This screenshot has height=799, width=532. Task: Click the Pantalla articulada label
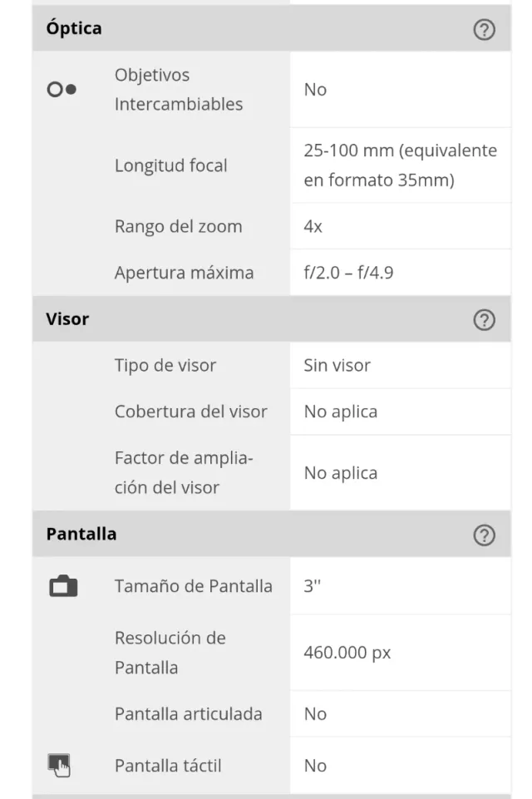(x=188, y=714)
